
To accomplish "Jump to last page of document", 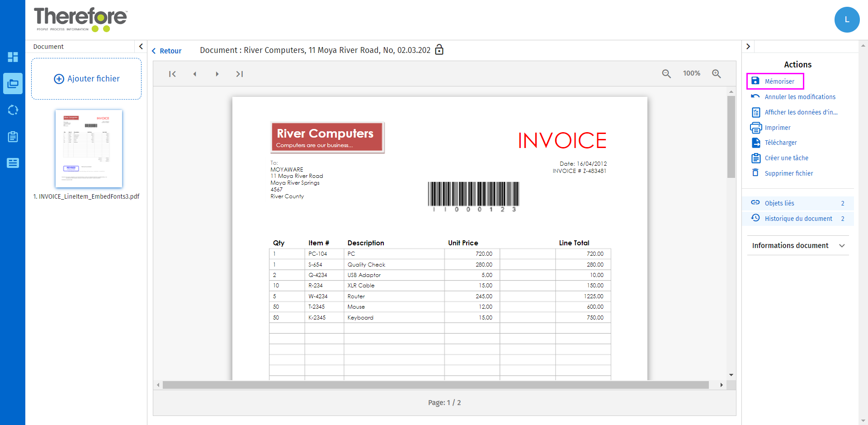I will coord(240,74).
